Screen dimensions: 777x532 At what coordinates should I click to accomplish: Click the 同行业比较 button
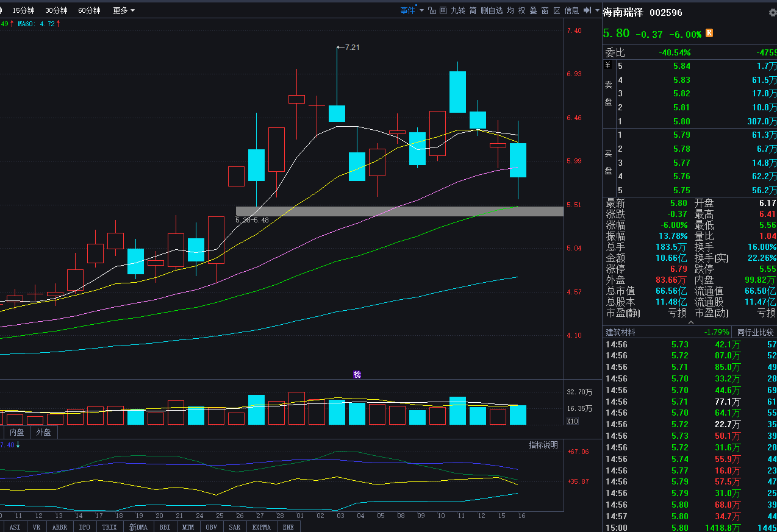pyautogui.click(x=755, y=332)
